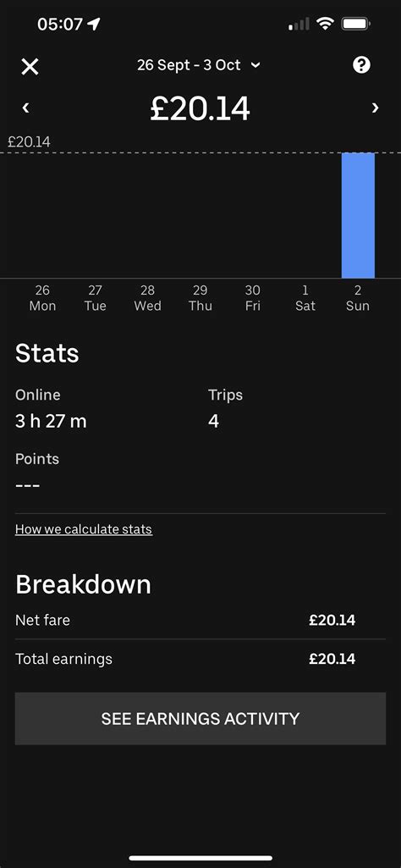This screenshot has height=868, width=401.
Task: Tap the location arrow icon in status bar
Action: pos(94,24)
